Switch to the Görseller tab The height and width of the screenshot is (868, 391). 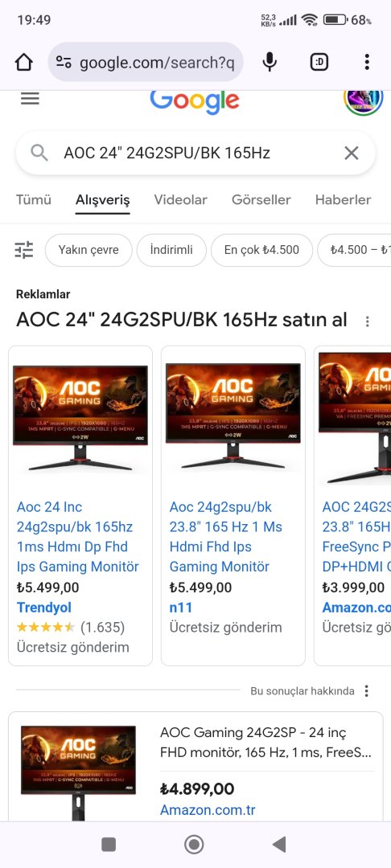pyautogui.click(x=261, y=200)
